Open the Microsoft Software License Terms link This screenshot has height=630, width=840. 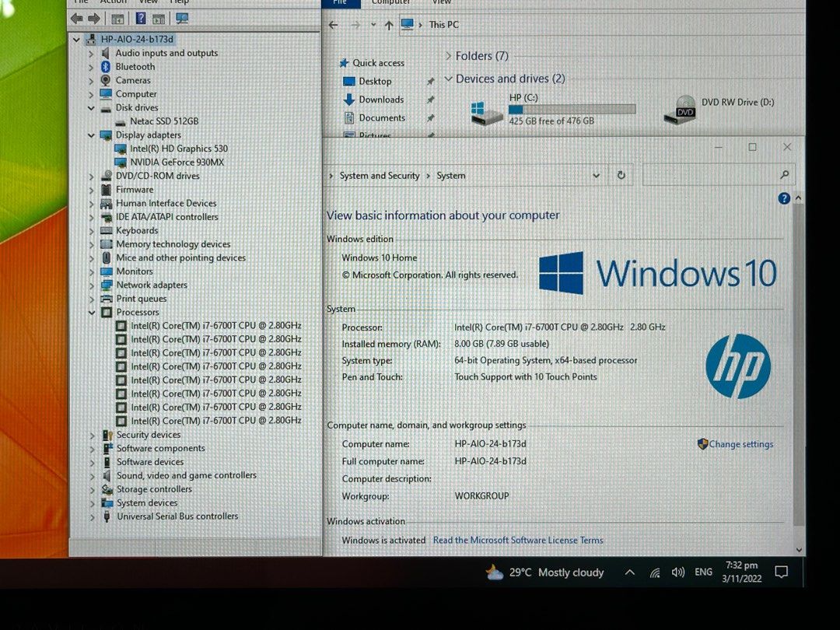518,540
